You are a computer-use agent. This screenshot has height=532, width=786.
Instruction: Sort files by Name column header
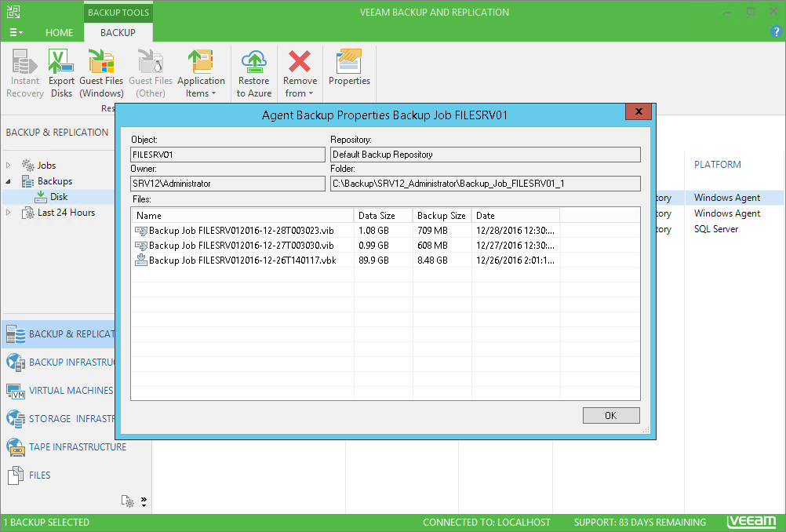[242, 216]
